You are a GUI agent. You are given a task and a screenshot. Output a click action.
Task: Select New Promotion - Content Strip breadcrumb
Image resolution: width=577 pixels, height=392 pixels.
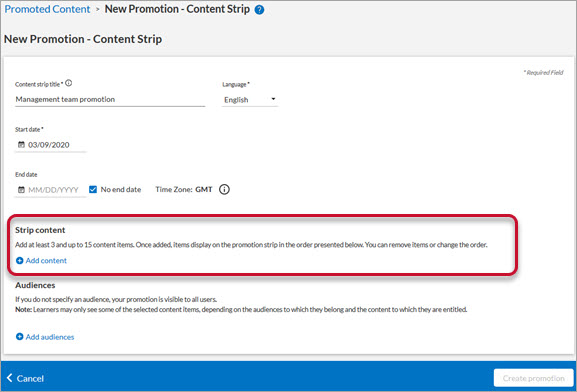(x=177, y=9)
